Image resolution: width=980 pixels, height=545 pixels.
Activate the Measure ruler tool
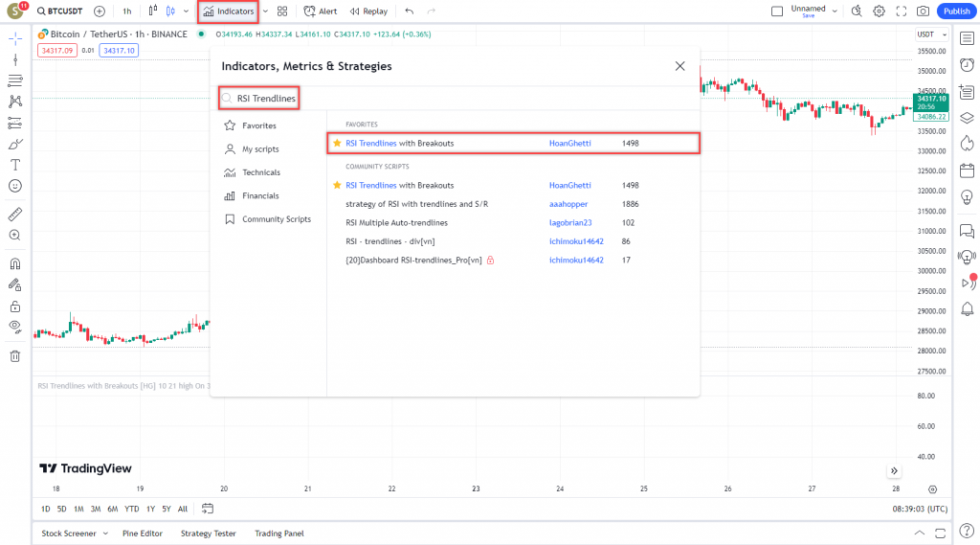[x=14, y=214]
